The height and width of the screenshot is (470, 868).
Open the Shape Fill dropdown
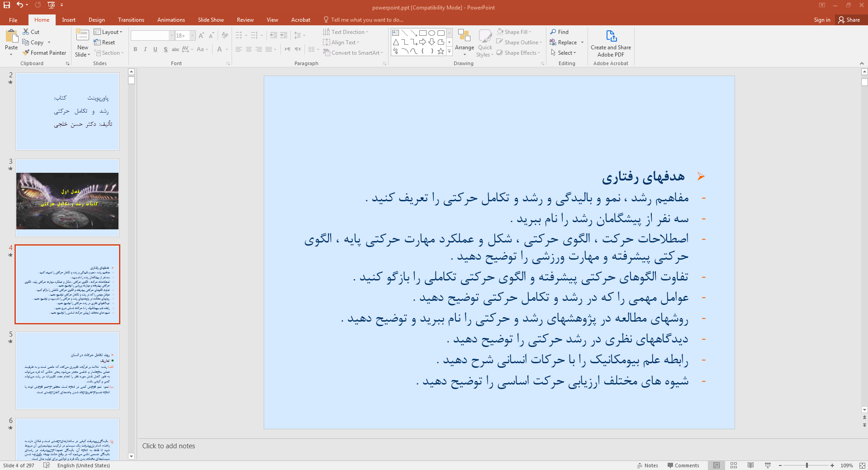click(514, 32)
